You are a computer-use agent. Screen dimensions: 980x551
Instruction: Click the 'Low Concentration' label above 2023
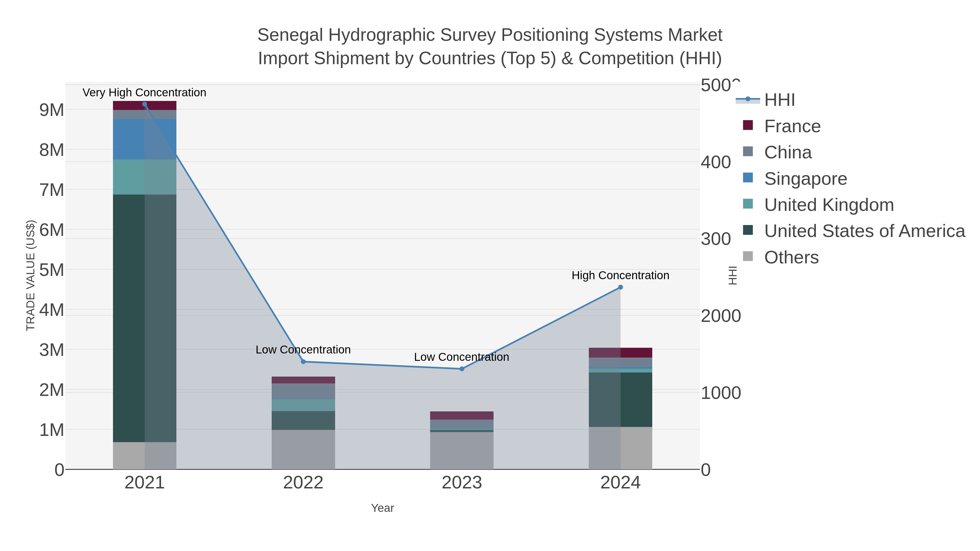(461, 357)
